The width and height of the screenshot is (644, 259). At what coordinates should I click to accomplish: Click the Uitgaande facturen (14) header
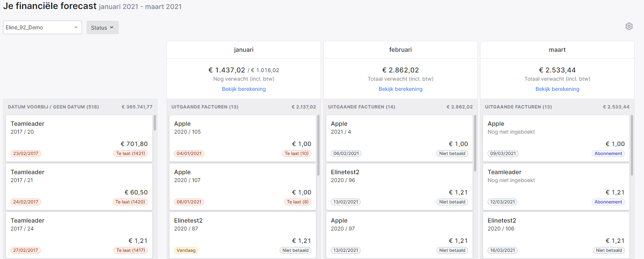[362, 107]
